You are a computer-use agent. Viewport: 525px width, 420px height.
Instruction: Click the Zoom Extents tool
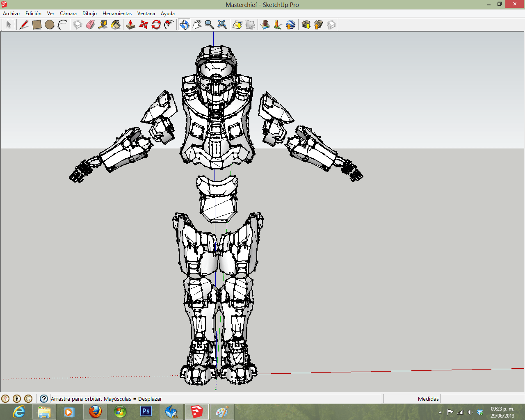(x=222, y=25)
